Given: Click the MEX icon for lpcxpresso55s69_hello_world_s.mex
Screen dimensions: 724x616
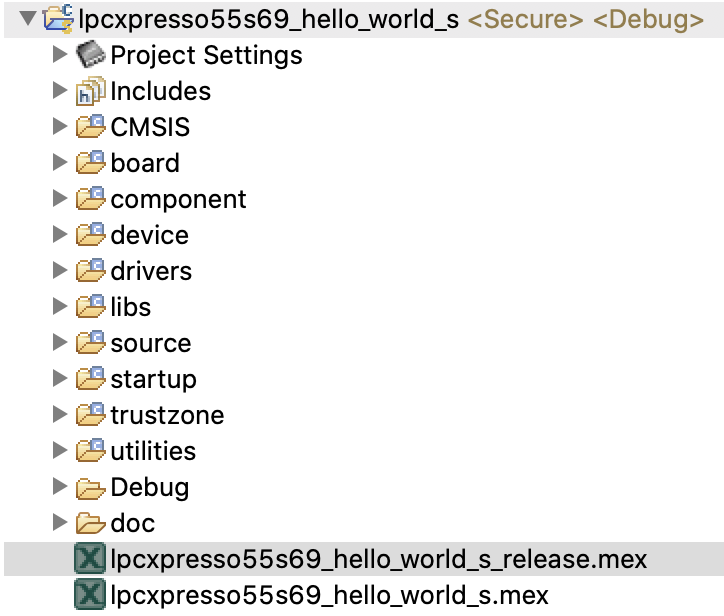Looking at the screenshot, I should coord(90,596).
